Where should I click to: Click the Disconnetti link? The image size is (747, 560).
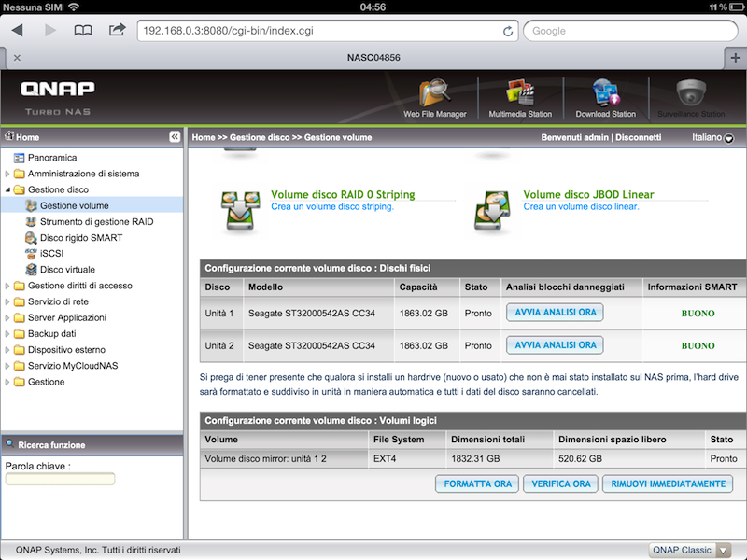(638, 137)
